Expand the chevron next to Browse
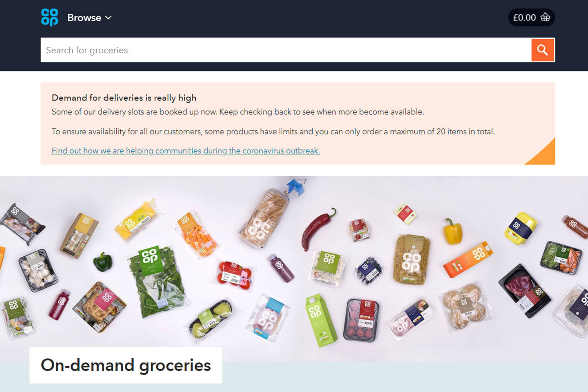This screenshot has width=588, height=392. coord(108,18)
